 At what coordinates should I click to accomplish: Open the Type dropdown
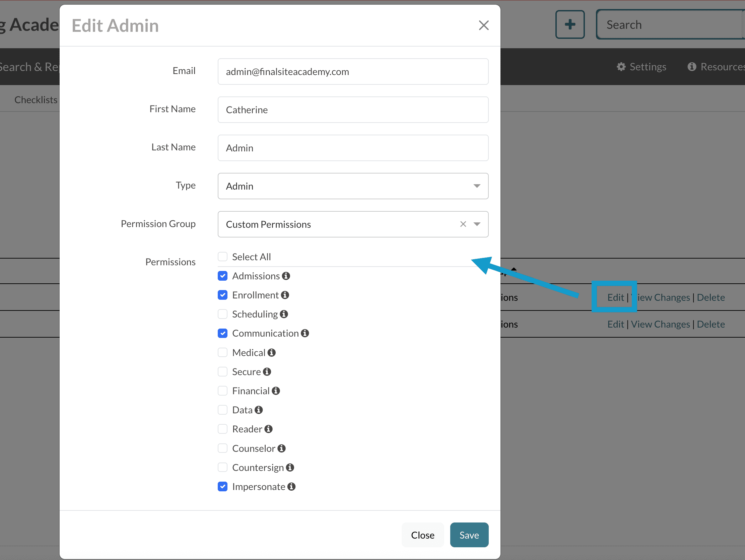click(x=353, y=186)
